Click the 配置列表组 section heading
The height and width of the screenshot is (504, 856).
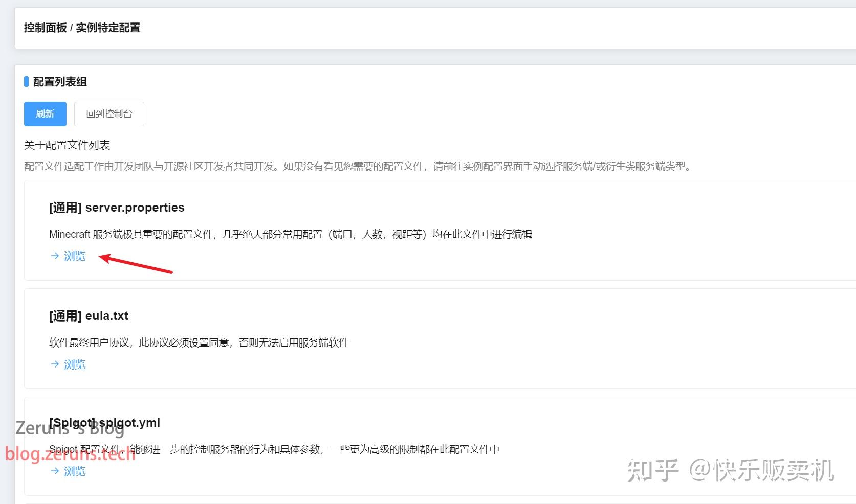(x=59, y=81)
